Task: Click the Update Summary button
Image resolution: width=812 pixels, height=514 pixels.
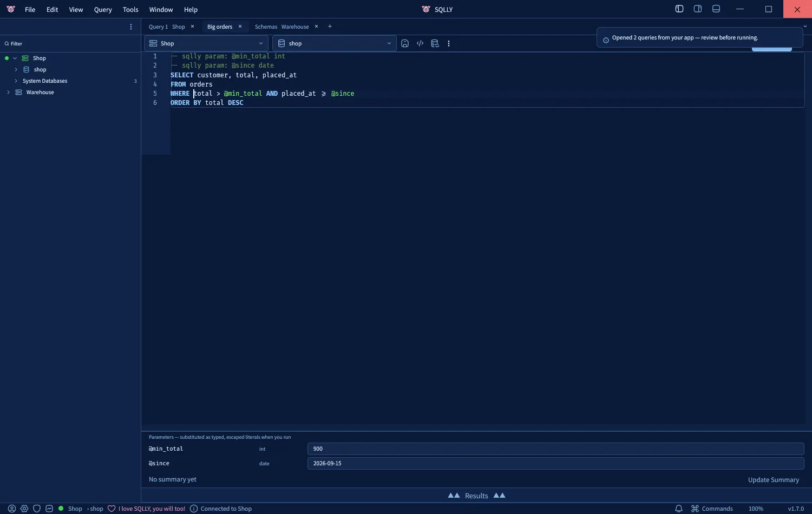Action: [773, 480]
